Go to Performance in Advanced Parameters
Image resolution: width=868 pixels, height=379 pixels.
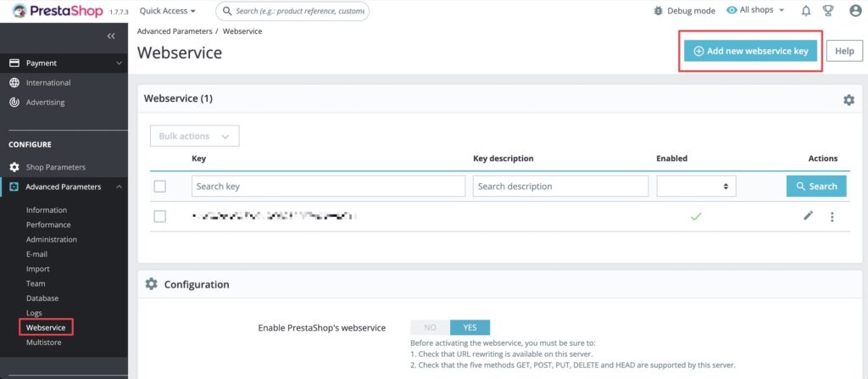48,225
